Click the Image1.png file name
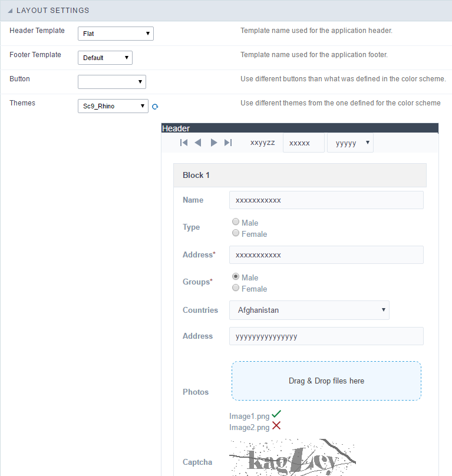The width and height of the screenshot is (452, 476). pos(249,416)
